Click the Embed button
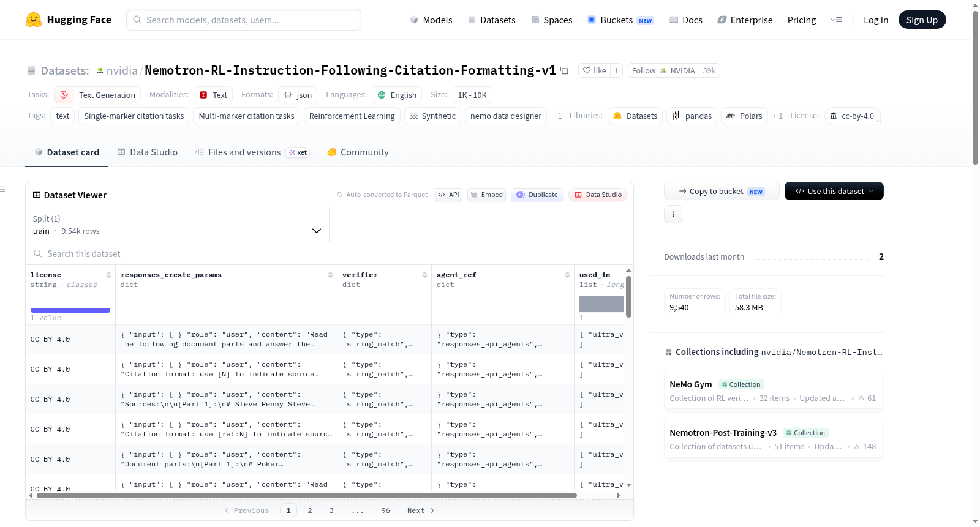Screen dimensions: 980x527 (486, 195)
